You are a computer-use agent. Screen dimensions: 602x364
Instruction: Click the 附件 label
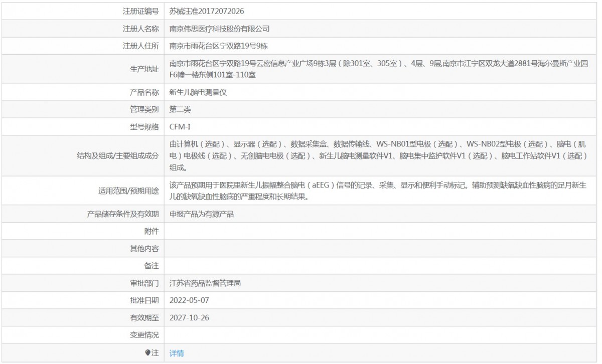[152, 231]
